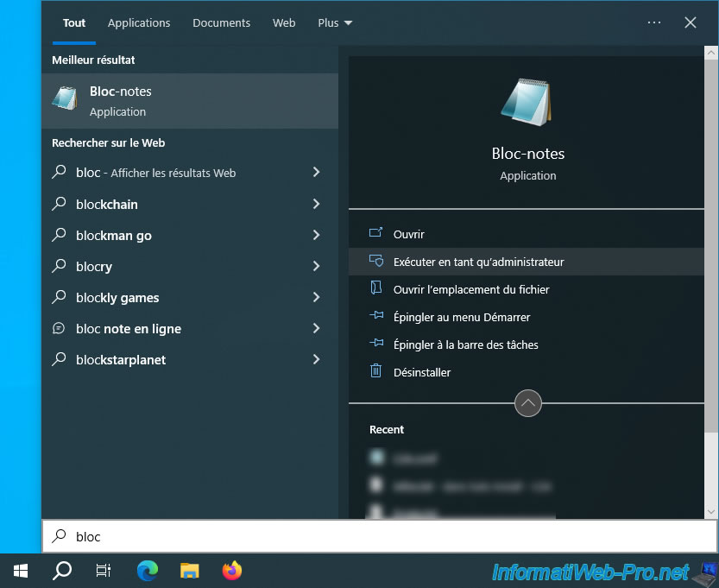
Task: Open the three-dots options menu
Action: click(654, 22)
